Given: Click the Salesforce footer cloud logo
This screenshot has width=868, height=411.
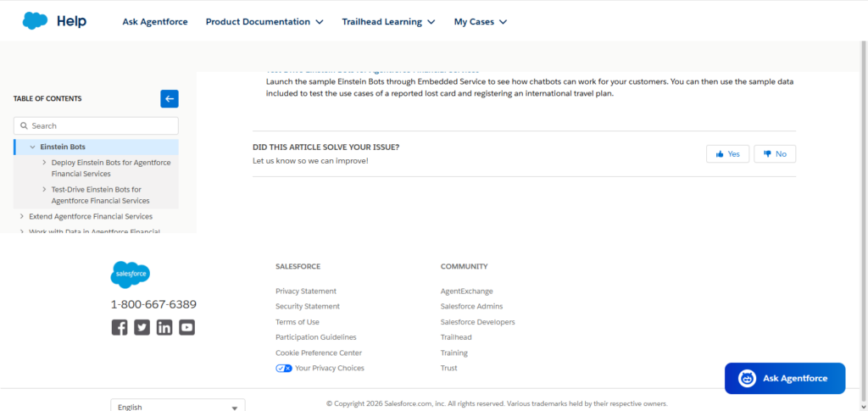Looking at the screenshot, I should 130,275.
